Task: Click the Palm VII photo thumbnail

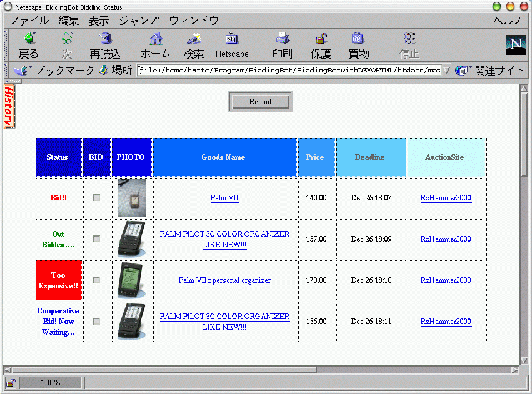Action: 132,198
